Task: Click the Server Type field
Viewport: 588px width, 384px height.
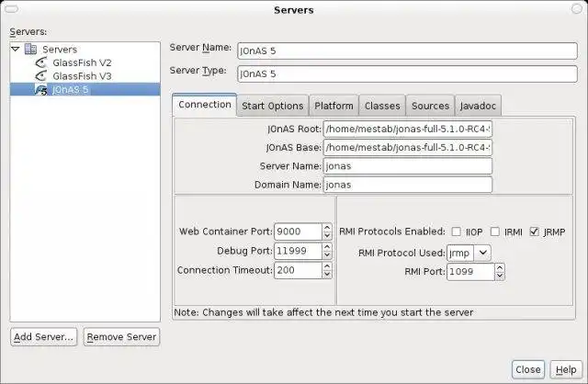Action: tap(407, 73)
